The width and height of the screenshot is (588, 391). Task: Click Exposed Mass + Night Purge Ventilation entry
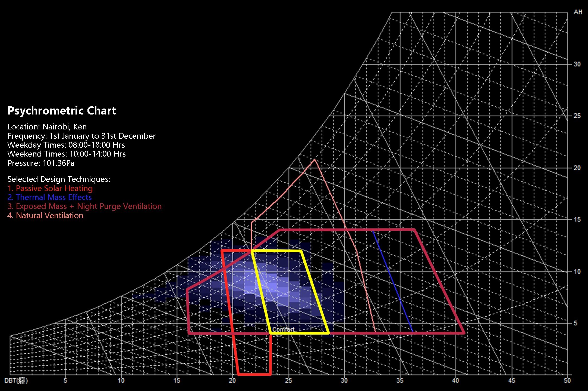point(84,206)
